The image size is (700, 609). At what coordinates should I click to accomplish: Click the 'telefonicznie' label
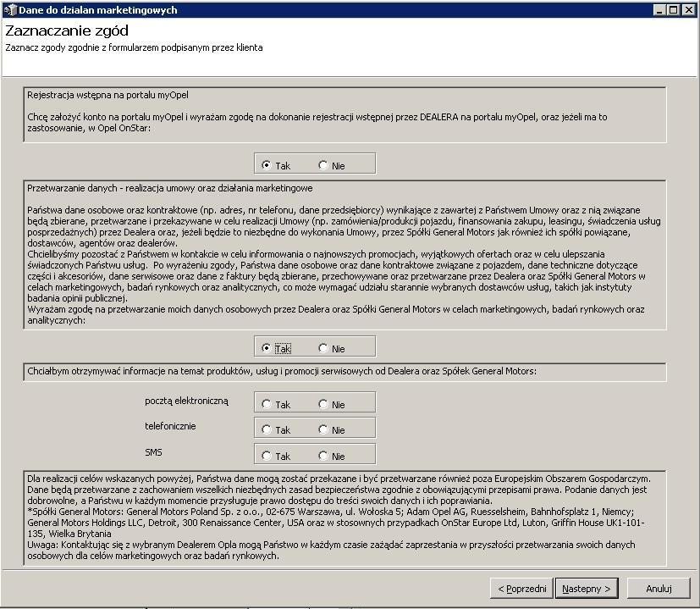click(170, 426)
